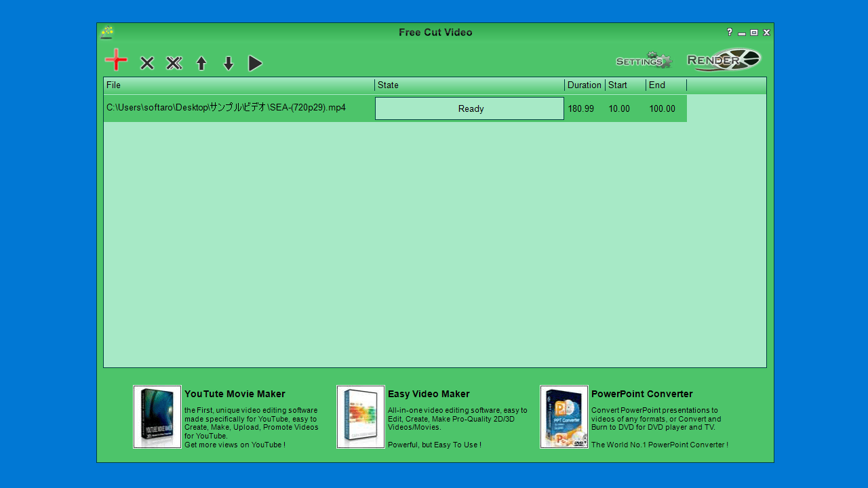Click the PowerPoint Converter title link
The height and width of the screenshot is (488, 868).
click(642, 394)
